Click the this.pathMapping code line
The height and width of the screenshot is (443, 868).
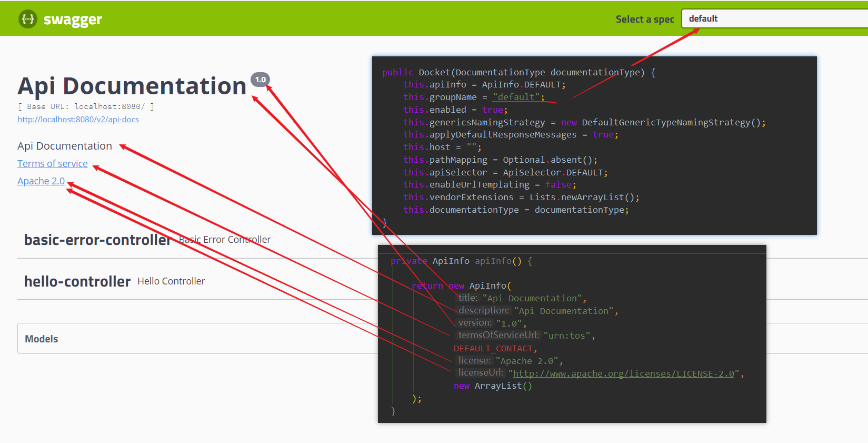(500, 160)
